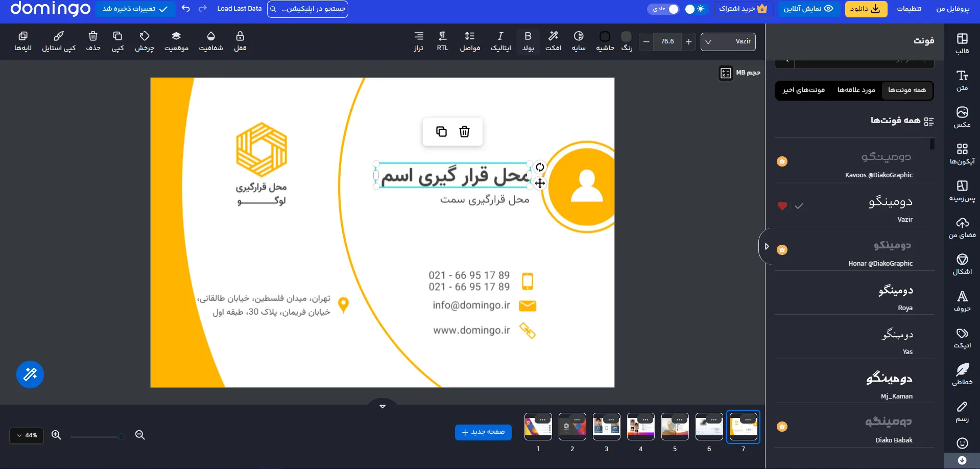980x469 pixels.
Task: Open the رنگ text color swatch
Action: [x=626, y=41]
